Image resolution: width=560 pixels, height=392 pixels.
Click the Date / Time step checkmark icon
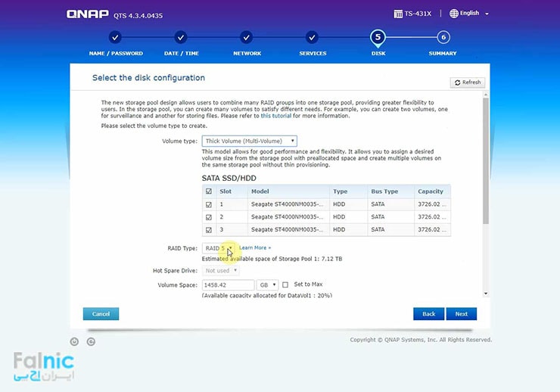(181, 37)
